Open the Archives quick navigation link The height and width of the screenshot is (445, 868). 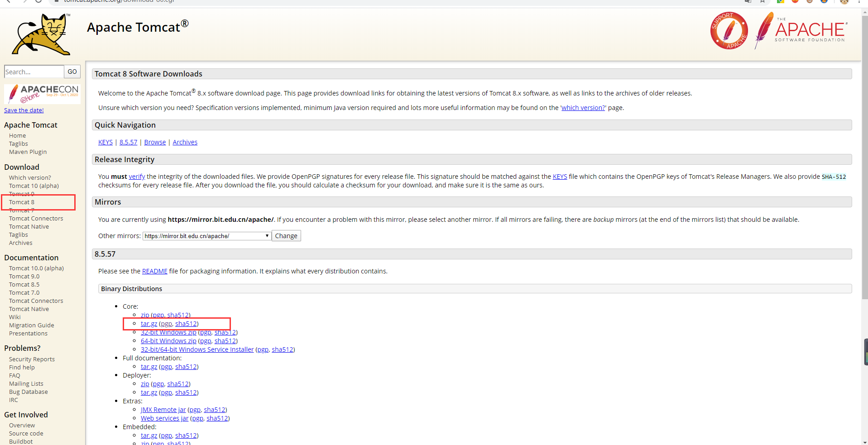tap(185, 142)
